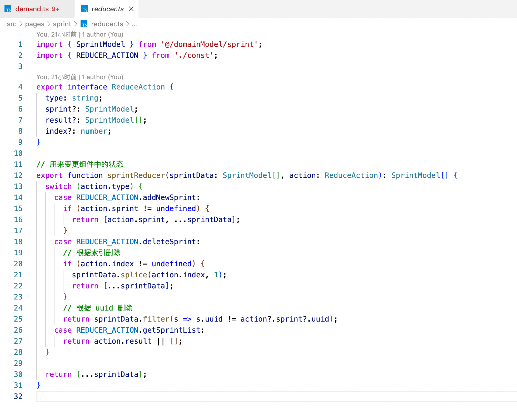This screenshot has height=420, width=517.
Task: Click the comment '用来变更组件中的状态'
Action: point(86,164)
